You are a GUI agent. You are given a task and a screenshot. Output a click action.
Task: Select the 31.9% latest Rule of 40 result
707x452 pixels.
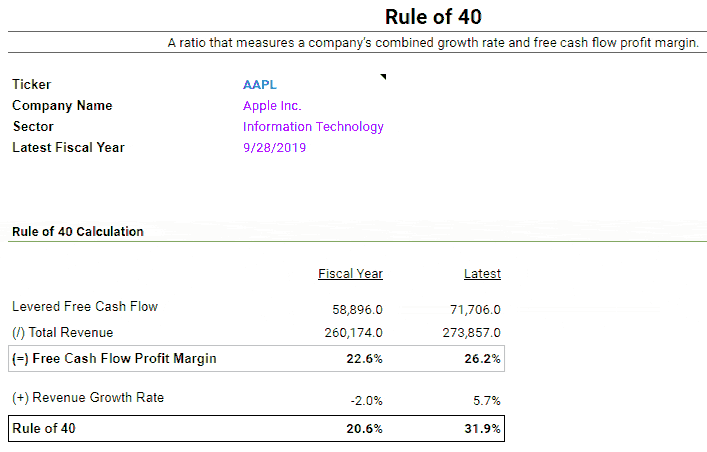click(482, 429)
